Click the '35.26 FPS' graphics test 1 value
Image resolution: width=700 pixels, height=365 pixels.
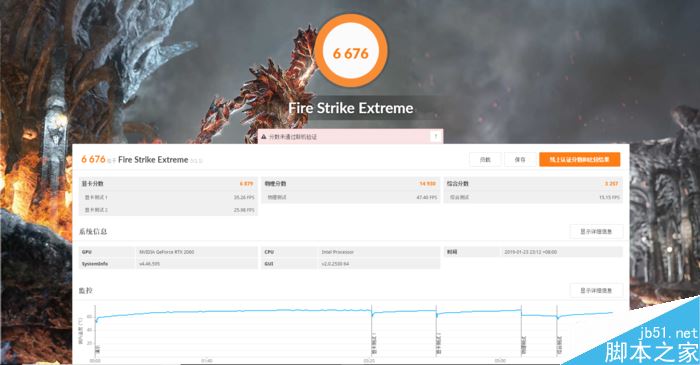pos(244,197)
